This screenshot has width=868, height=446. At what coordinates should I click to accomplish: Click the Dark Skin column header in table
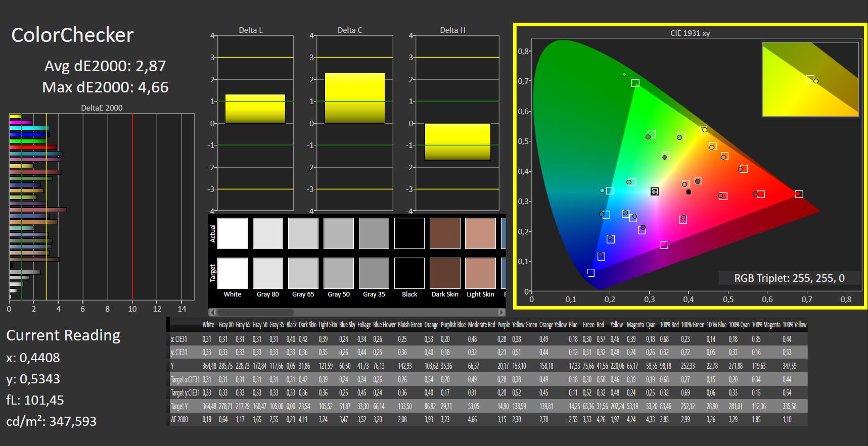[306, 325]
